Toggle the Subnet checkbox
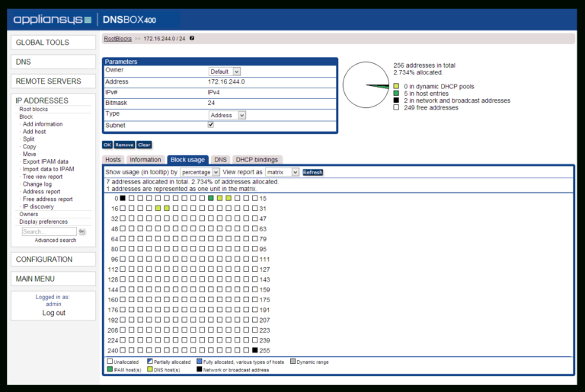This screenshot has height=392, width=585. click(x=211, y=125)
